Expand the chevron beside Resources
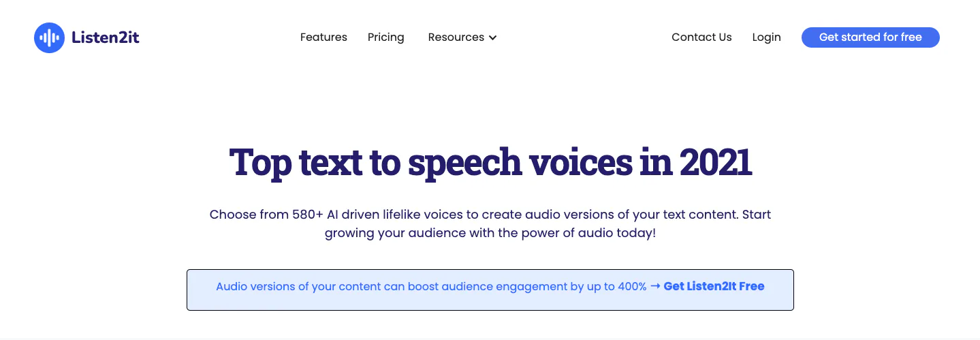The image size is (980, 340). pos(492,37)
